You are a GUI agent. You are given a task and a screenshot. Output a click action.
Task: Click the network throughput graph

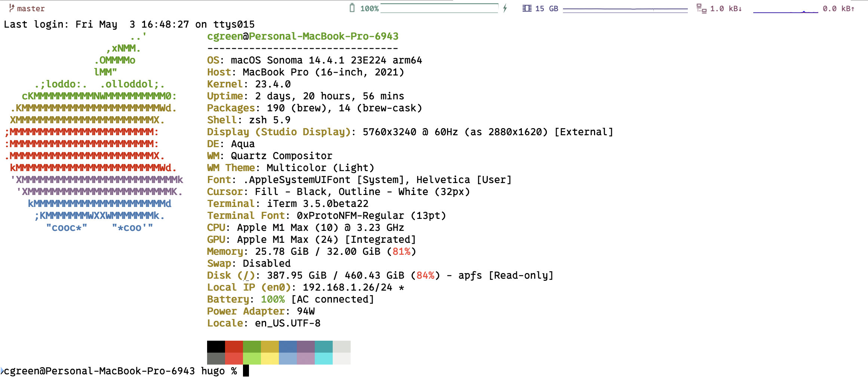[x=785, y=11]
